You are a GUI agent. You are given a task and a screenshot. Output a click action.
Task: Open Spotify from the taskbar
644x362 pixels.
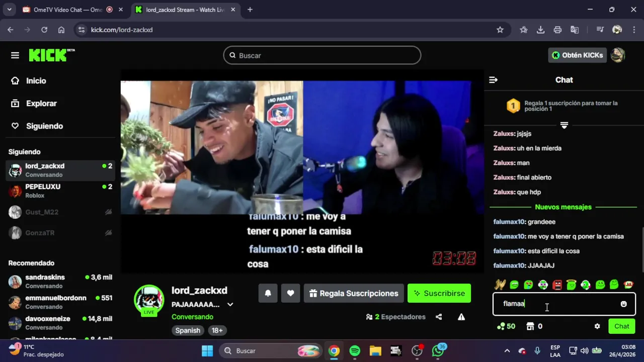tap(355, 351)
